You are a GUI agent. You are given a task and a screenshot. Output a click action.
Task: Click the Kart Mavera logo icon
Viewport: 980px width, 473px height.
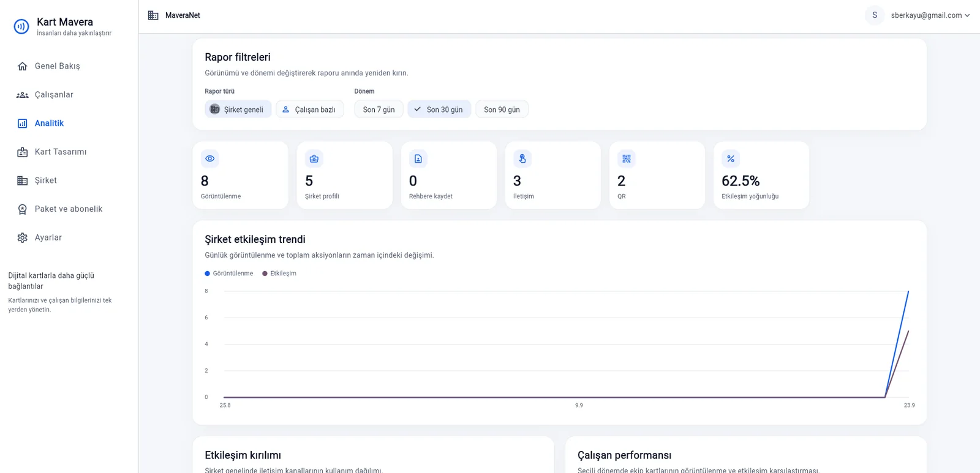[21, 26]
